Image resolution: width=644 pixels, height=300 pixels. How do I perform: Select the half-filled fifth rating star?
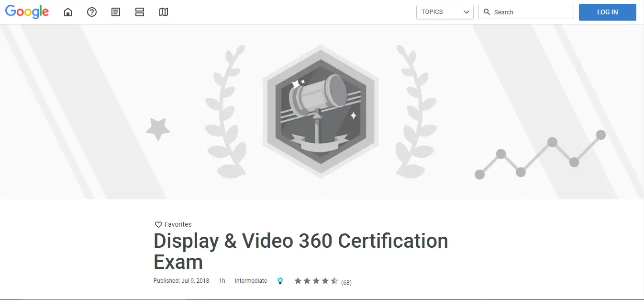point(334,281)
